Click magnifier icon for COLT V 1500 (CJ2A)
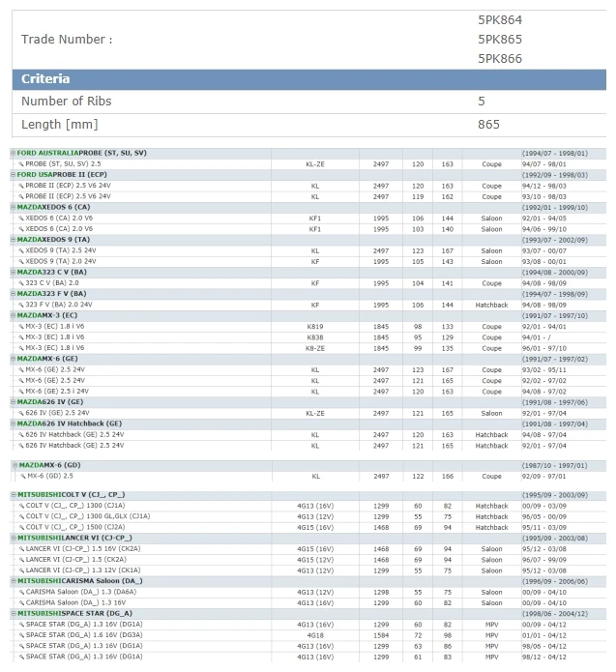This screenshot has height=672, width=616. pyautogui.click(x=21, y=527)
